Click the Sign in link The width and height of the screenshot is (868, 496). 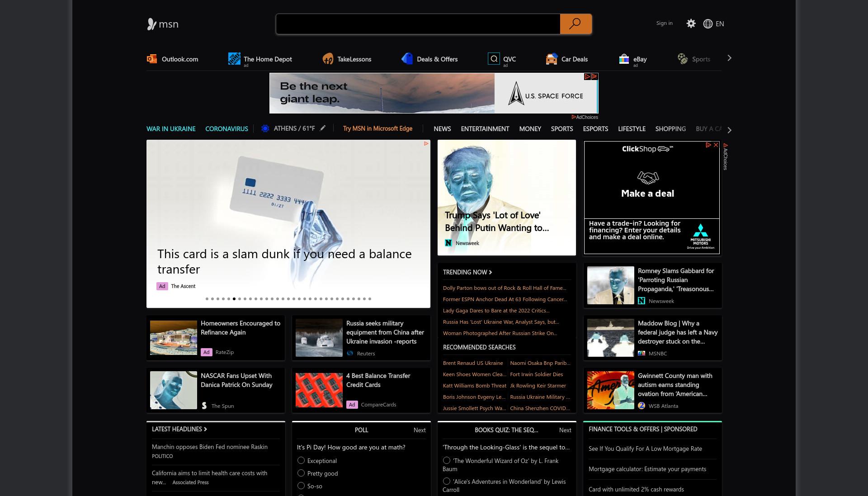(664, 23)
